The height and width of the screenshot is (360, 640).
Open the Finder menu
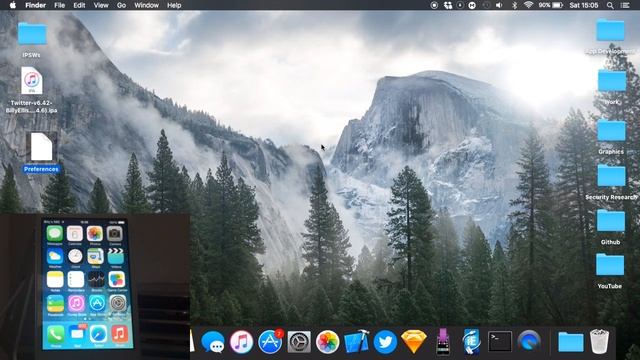[36, 5]
